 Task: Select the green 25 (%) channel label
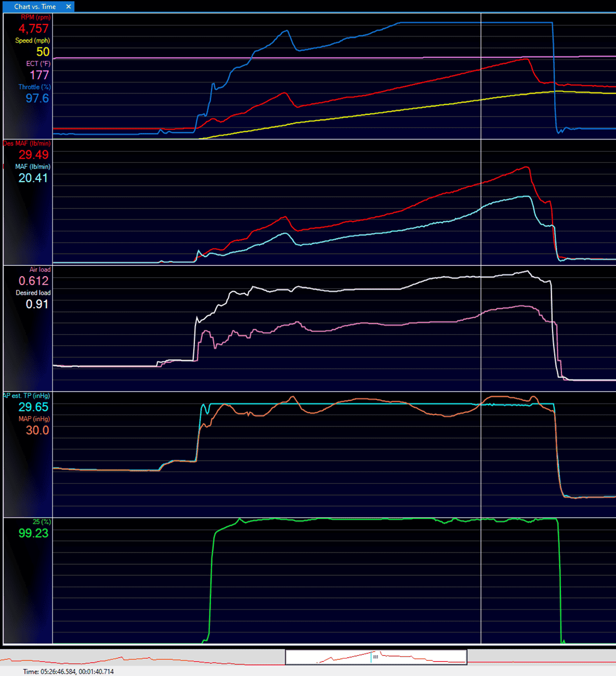[x=42, y=522]
